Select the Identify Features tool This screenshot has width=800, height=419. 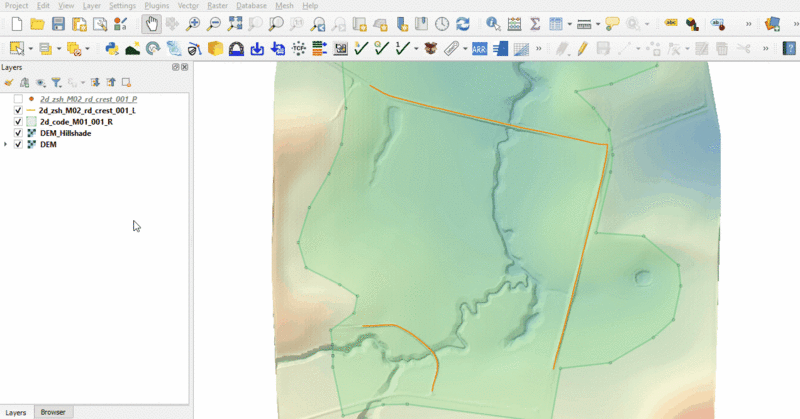[x=493, y=23]
